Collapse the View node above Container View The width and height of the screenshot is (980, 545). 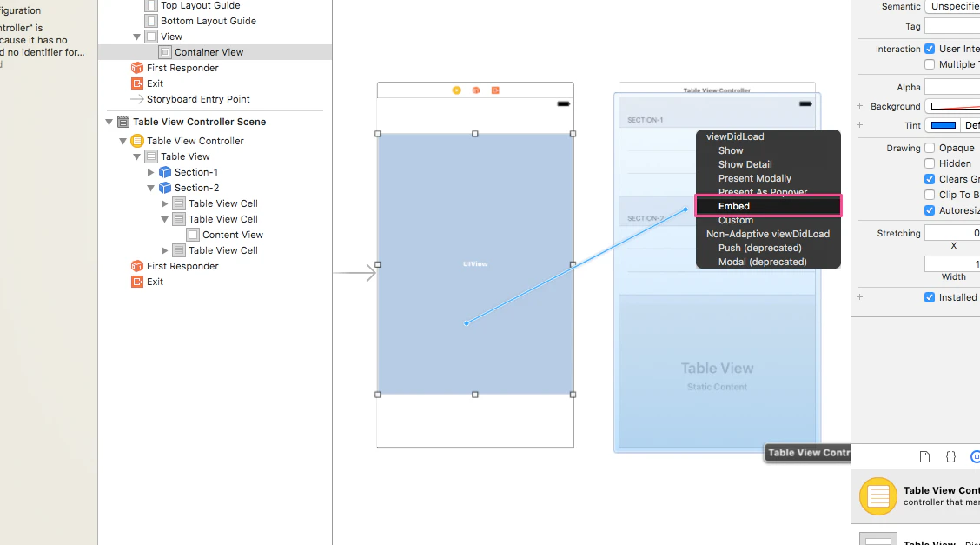pos(137,37)
